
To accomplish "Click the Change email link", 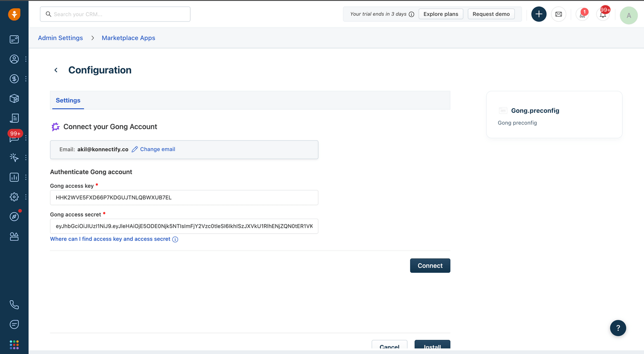I will point(157,149).
